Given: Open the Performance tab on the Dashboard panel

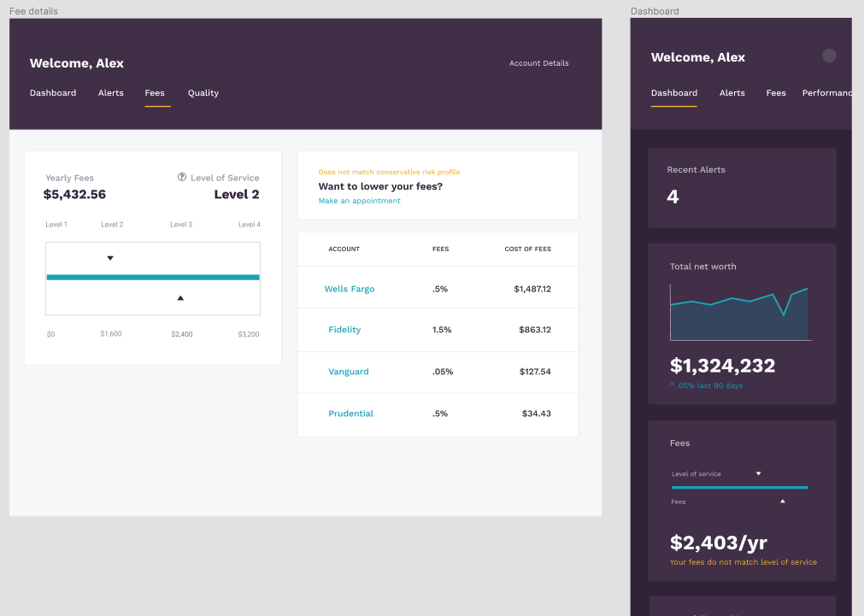Looking at the screenshot, I should [827, 93].
